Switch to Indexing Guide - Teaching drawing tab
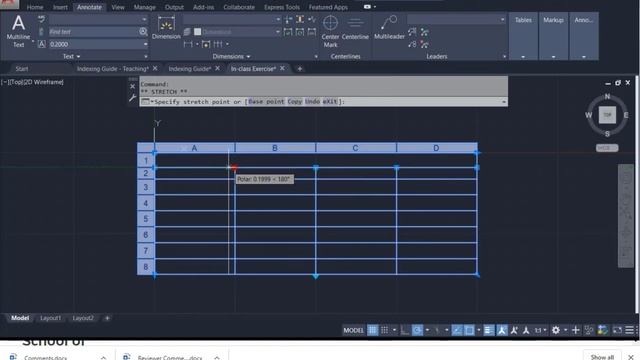The image size is (640, 360). pyautogui.click(x=113, y=69)
